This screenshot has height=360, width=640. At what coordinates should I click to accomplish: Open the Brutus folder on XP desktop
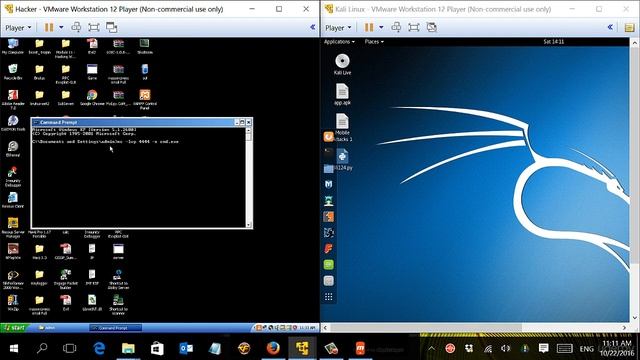(39, 72)
